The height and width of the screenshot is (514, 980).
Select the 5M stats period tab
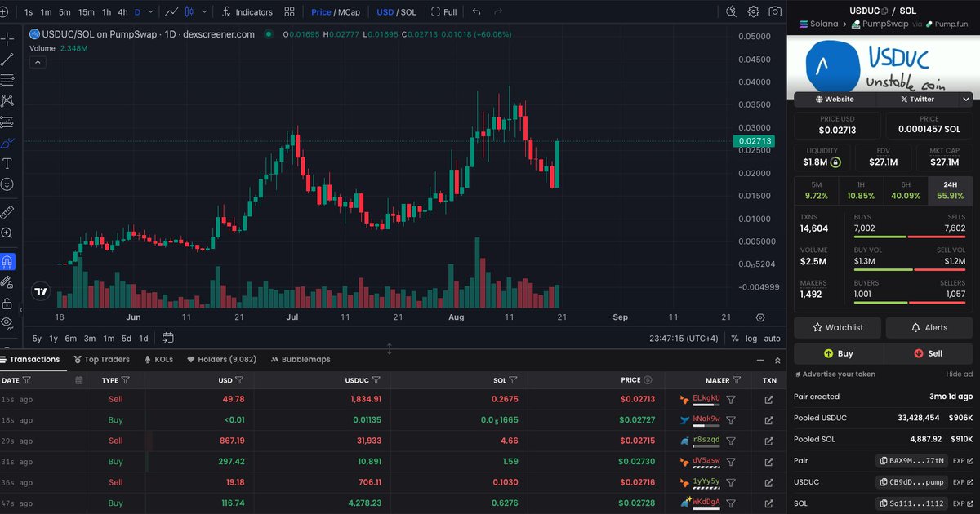click(816, 190)
